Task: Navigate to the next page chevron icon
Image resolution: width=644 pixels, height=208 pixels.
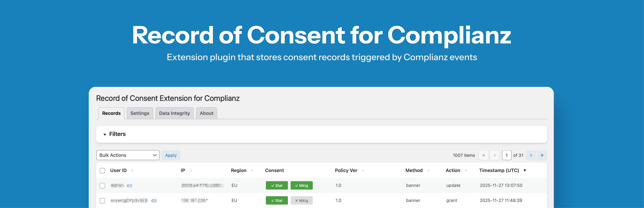Action: (531, 155)
